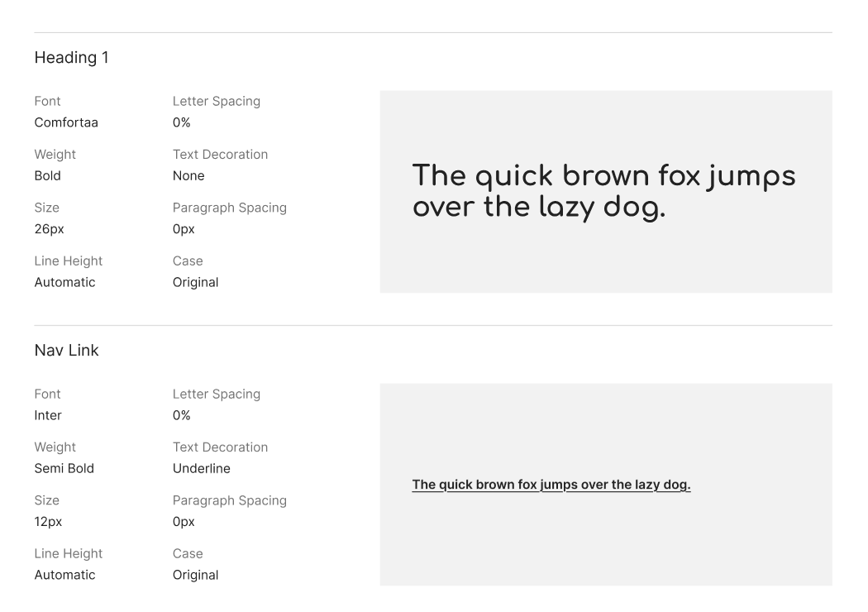The height and width of the screenshot is (612, 868).
Task: Click the underlined Nav Link sample text
Action: pos(551,485)
